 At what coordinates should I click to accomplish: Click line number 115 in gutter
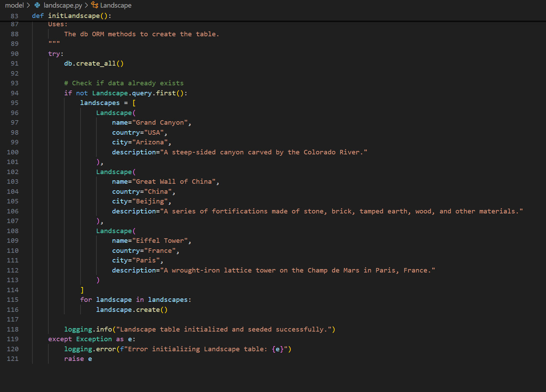coord(13,300)
